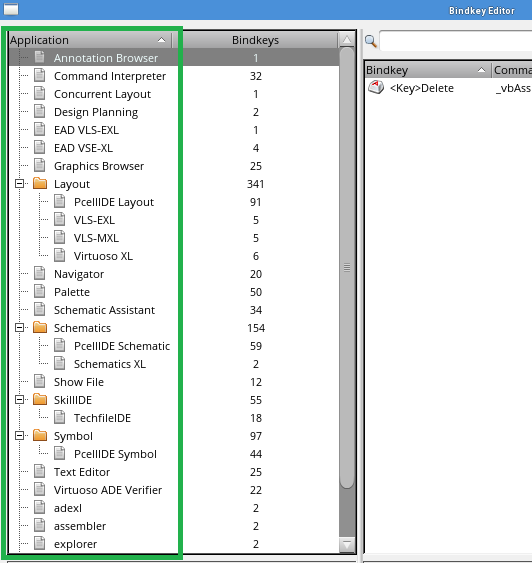The image size is (532, 563).
Task: Click the Layout folder icon
Action: (40, 183)
